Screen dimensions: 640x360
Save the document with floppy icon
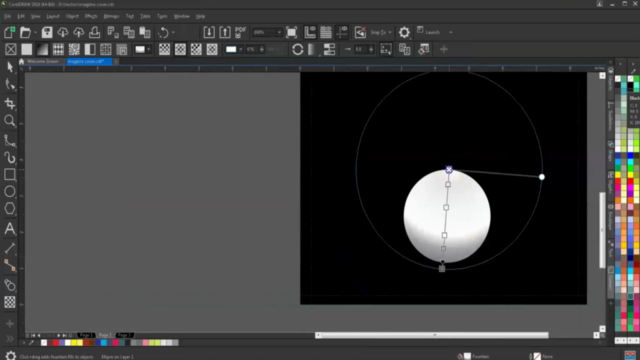pos(47,32)
